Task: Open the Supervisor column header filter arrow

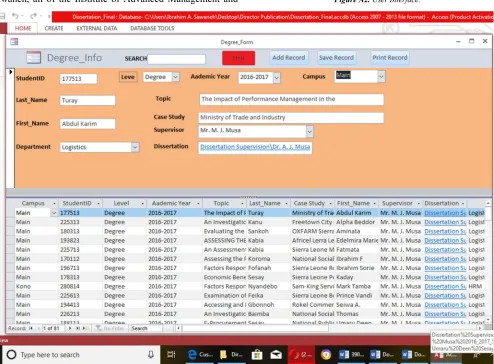Action: tap(419, 203)
